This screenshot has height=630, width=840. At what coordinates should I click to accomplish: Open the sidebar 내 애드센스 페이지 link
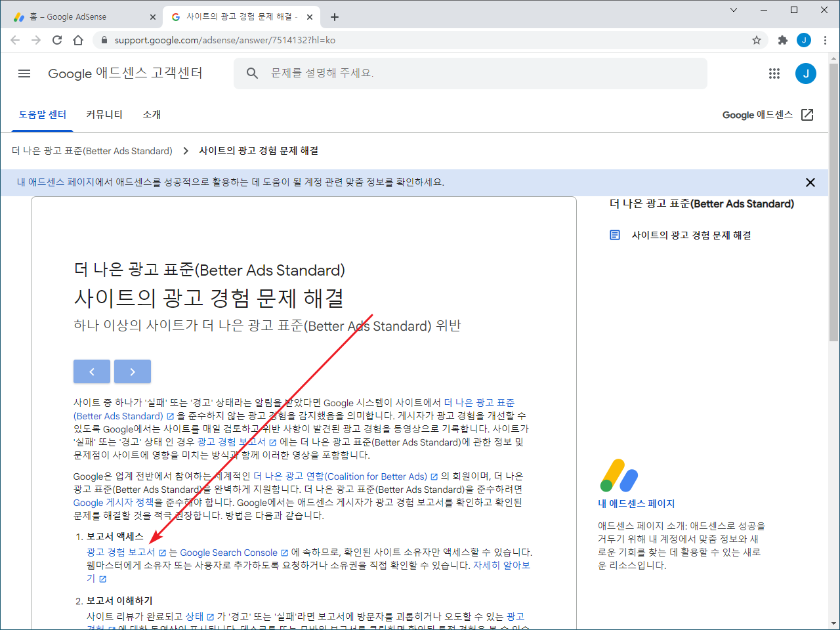pyautogui.click(x=636, y=504)
